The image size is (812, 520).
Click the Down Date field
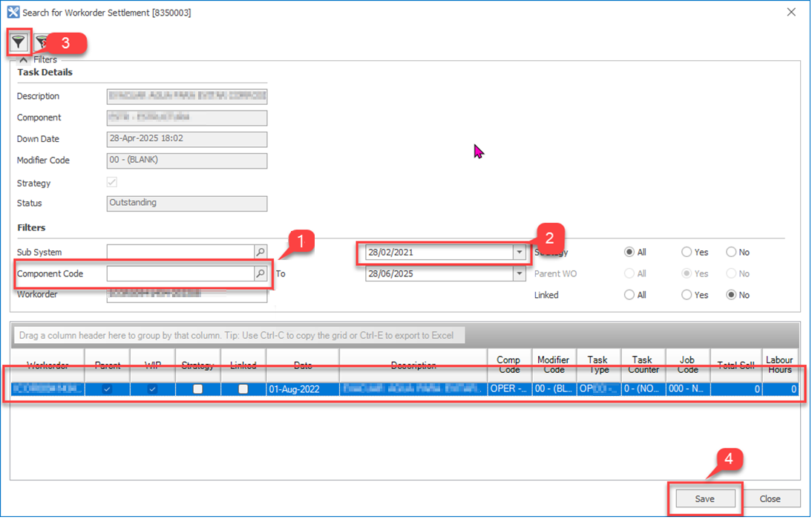click(x=187, y=139)
